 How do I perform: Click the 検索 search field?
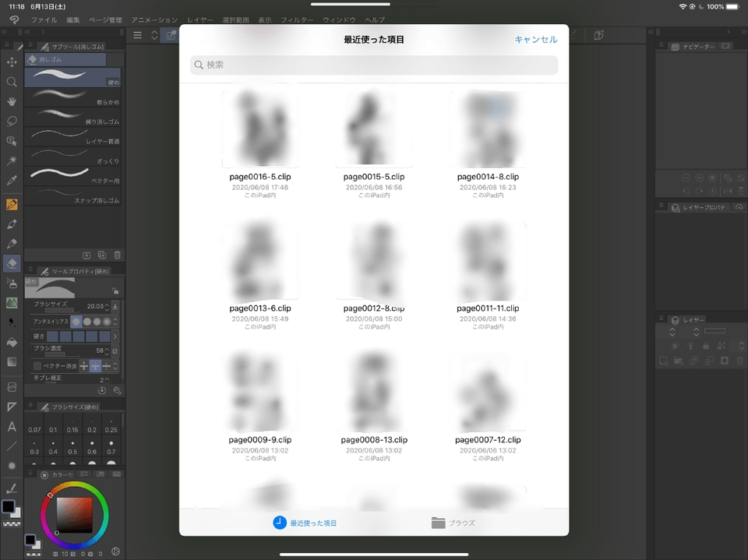[x=374, y=65]
